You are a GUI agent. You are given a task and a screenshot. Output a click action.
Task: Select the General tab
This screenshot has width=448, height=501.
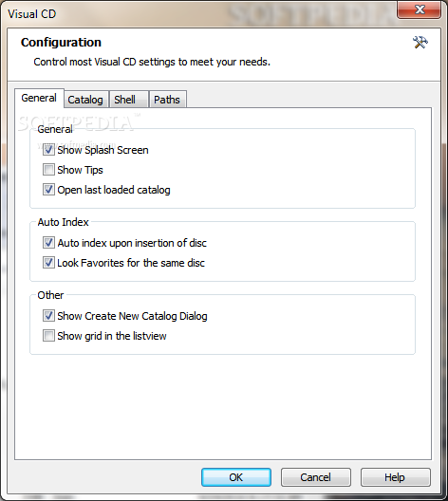[x=39, y=98]
